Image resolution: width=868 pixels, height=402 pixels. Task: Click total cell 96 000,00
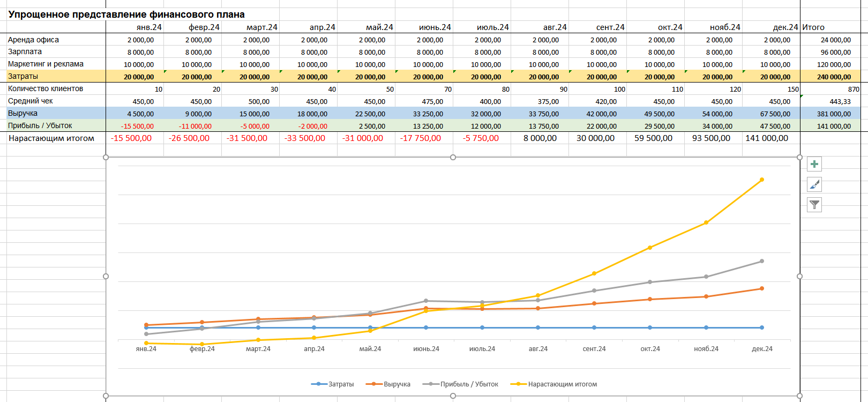tap(830, 52)
